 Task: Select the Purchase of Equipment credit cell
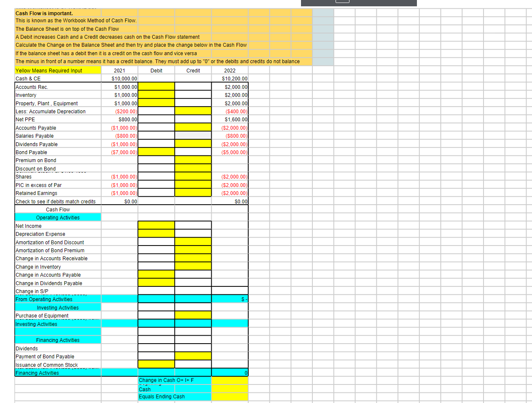click(x=193, y=315)
